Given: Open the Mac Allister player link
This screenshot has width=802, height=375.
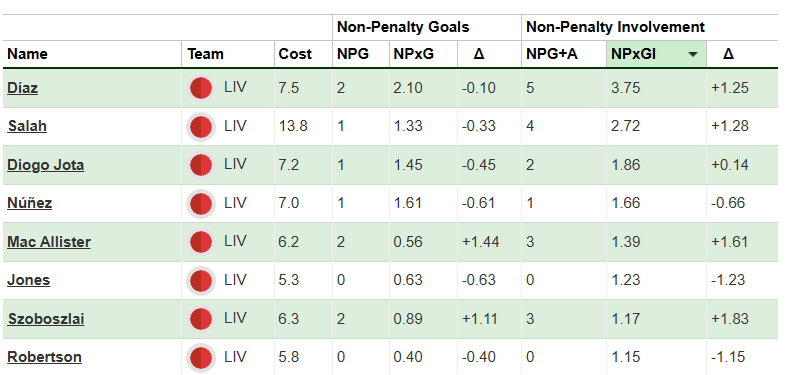Looking at the screenshot, I should [49, 241].
